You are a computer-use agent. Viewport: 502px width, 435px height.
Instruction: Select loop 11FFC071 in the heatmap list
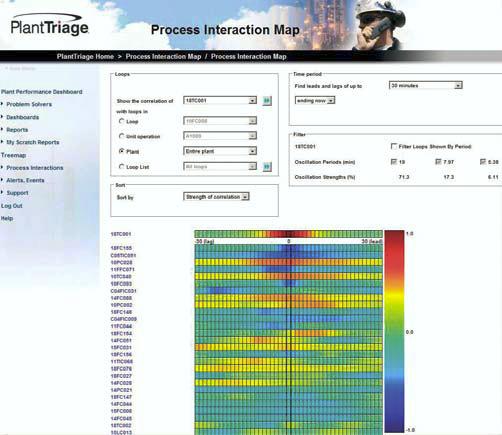(x=122, y=269)
